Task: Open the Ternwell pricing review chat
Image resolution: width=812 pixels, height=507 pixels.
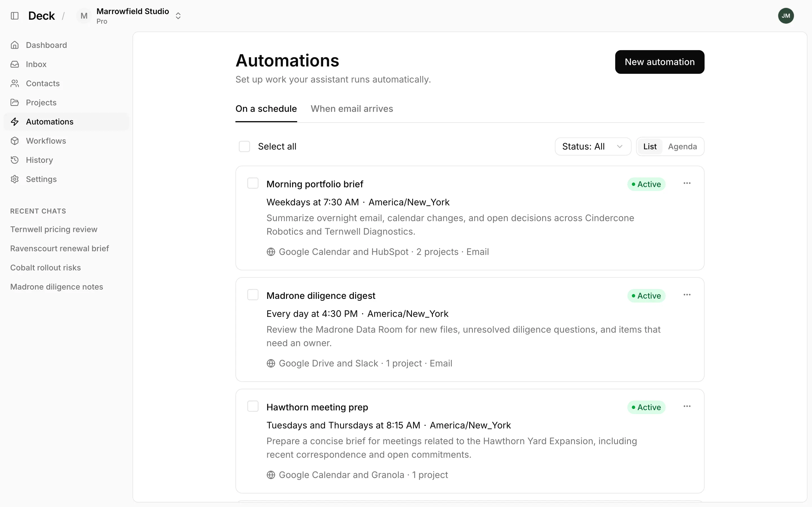Action: [x=54, y=229]
